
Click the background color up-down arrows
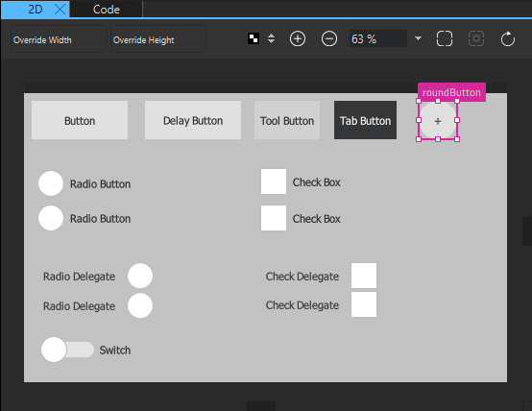coord(271,38)
